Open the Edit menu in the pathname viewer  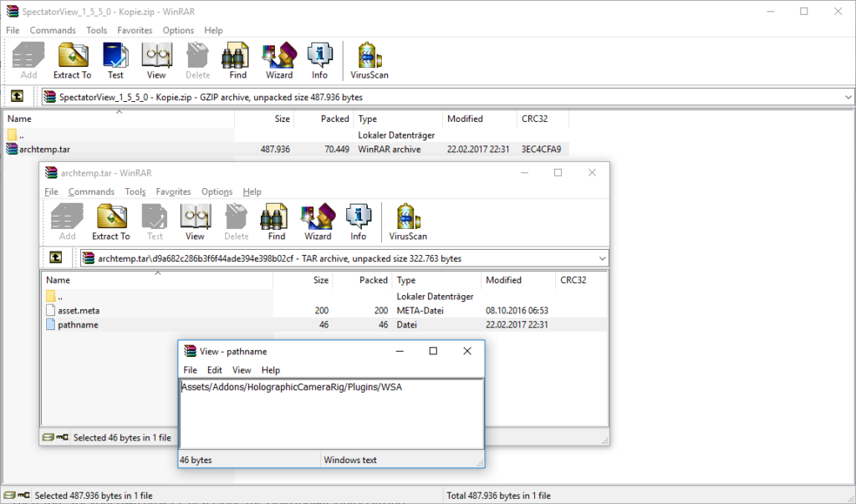pyautogui.click(x=215, y=369)
